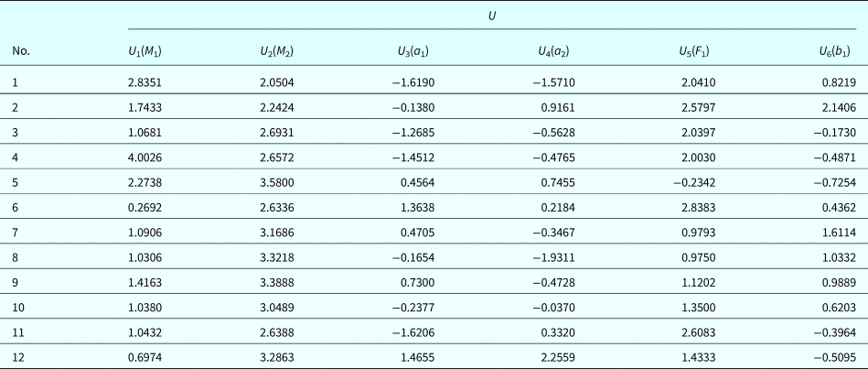868x369 pixels.
Task: Select the cell with value 2.8351
Action: 146,82
